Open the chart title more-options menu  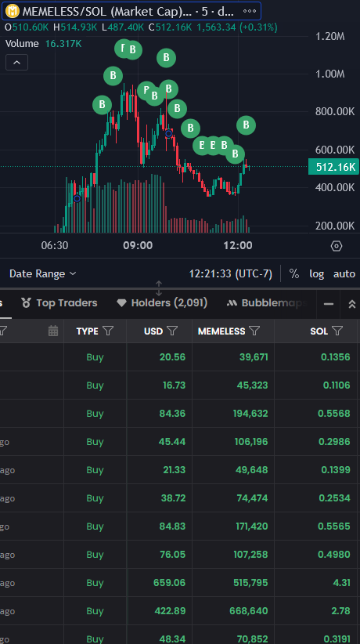point(250,11)
